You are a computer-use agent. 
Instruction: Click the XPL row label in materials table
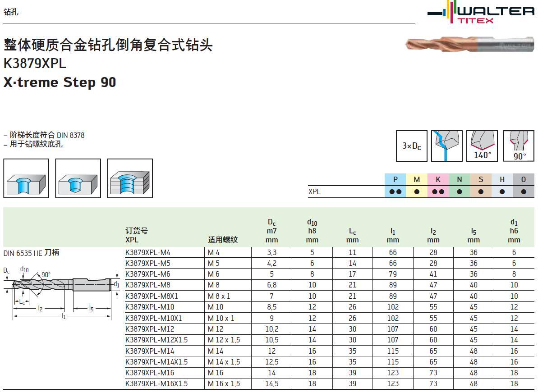(314, 191)
